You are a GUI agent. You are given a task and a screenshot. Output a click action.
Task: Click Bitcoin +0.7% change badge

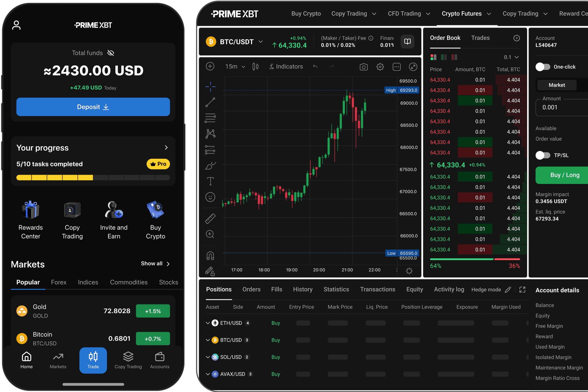point(153,339)
